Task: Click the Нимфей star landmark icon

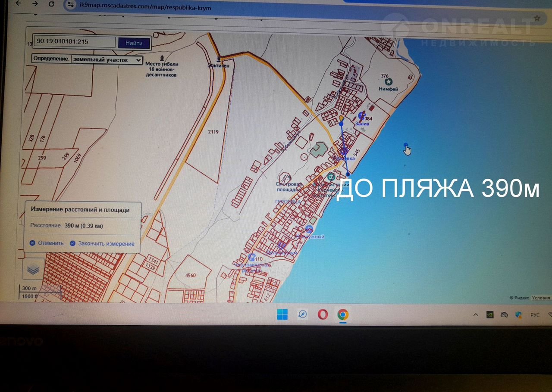Action: [388, 82]
